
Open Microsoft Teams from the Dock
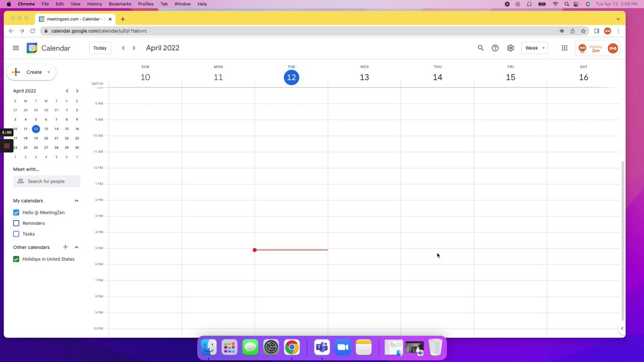click(x=322, y=347)
